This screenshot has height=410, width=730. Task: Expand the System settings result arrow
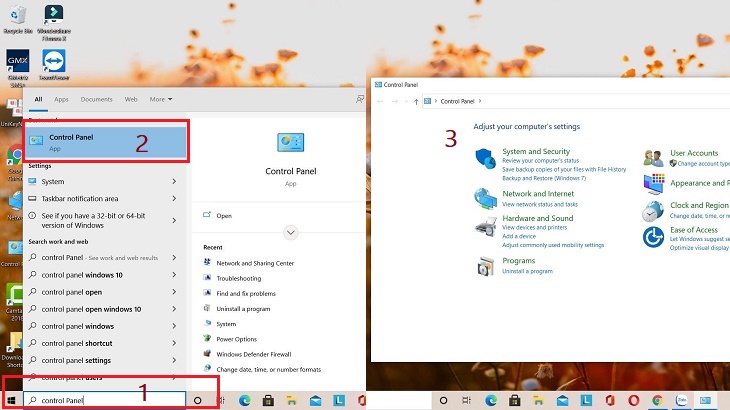(x=174, y=181)
